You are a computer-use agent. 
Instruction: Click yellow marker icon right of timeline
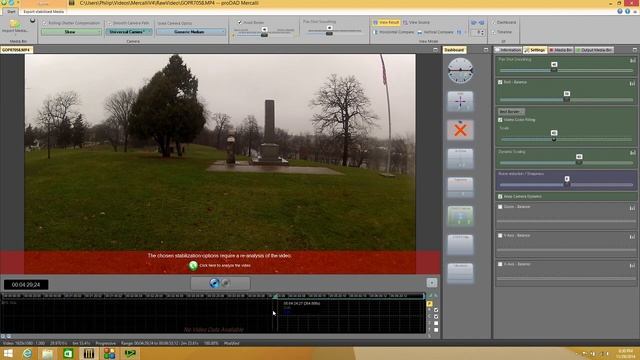pos(429,304)
